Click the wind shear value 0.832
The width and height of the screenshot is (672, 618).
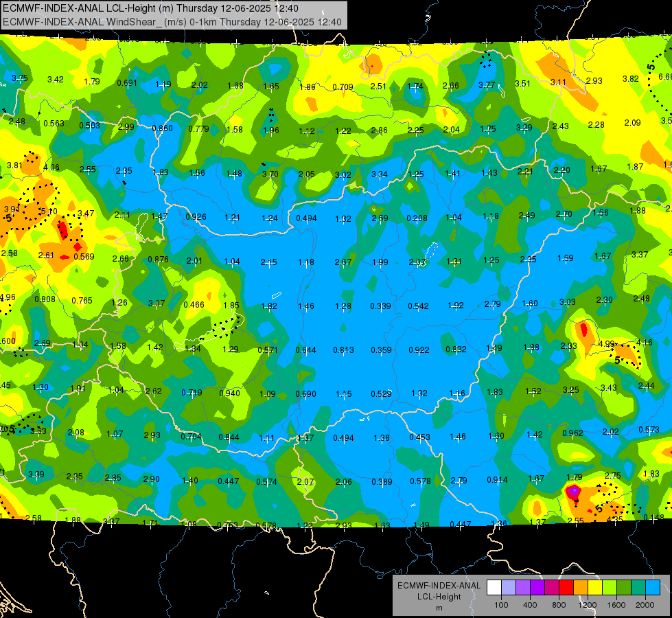click(x=456, y=349)
